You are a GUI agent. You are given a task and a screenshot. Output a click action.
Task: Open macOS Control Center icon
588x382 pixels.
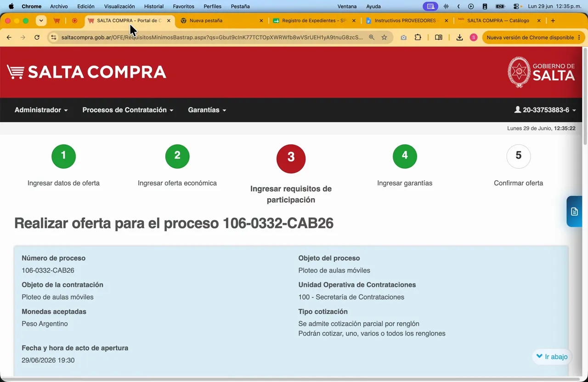click(516, 6)
